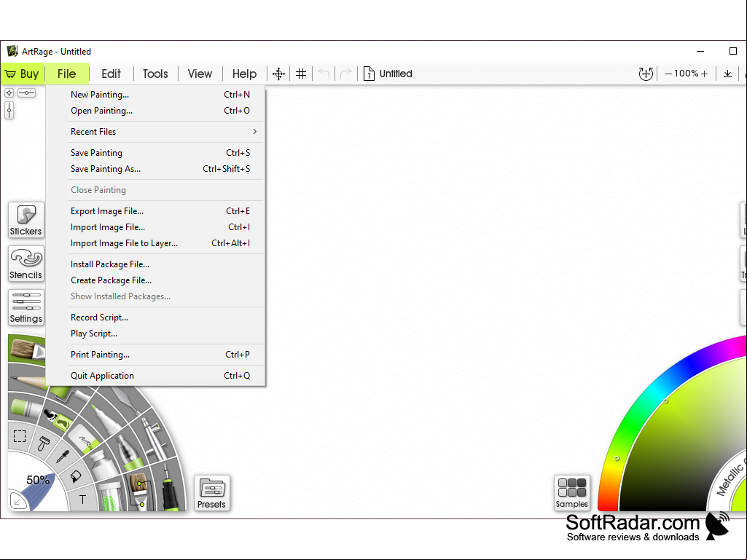747x560 pixels.
Task: Open the Stencils panel
Action: pos(26,264)
